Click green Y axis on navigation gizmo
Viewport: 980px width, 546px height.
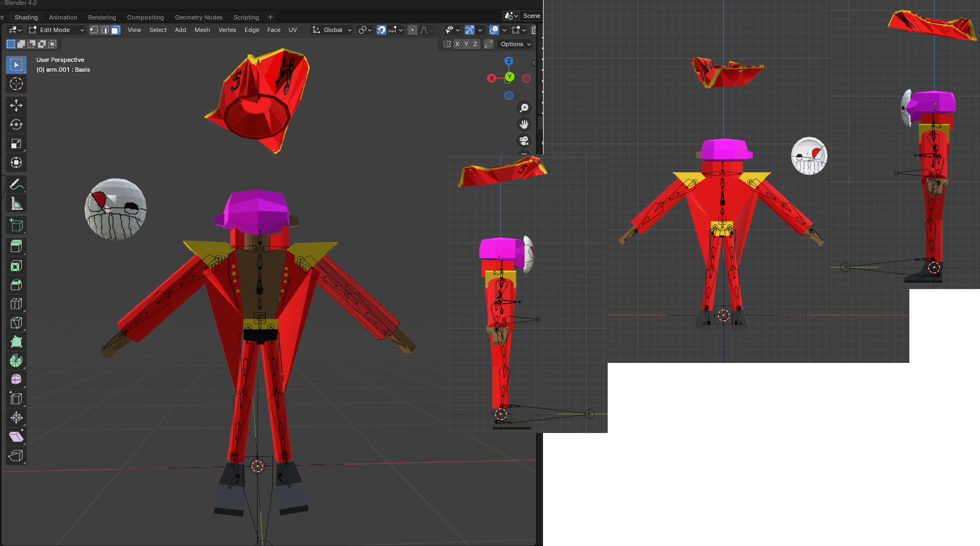509,77
